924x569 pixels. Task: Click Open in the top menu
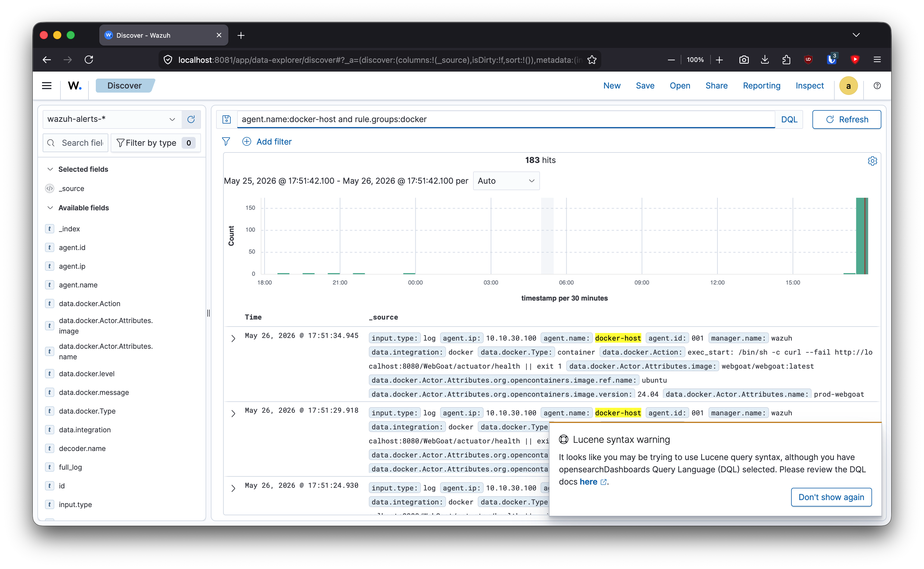pos(680,86)
